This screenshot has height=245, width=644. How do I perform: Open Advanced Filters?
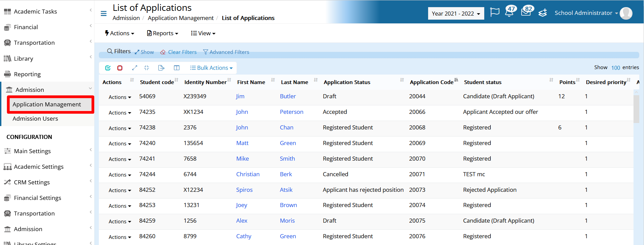click(x=226, y=52)
